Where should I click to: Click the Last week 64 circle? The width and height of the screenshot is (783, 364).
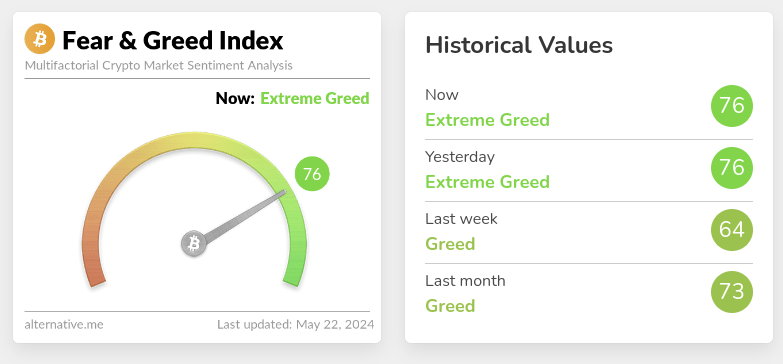(x=732, y=230)
